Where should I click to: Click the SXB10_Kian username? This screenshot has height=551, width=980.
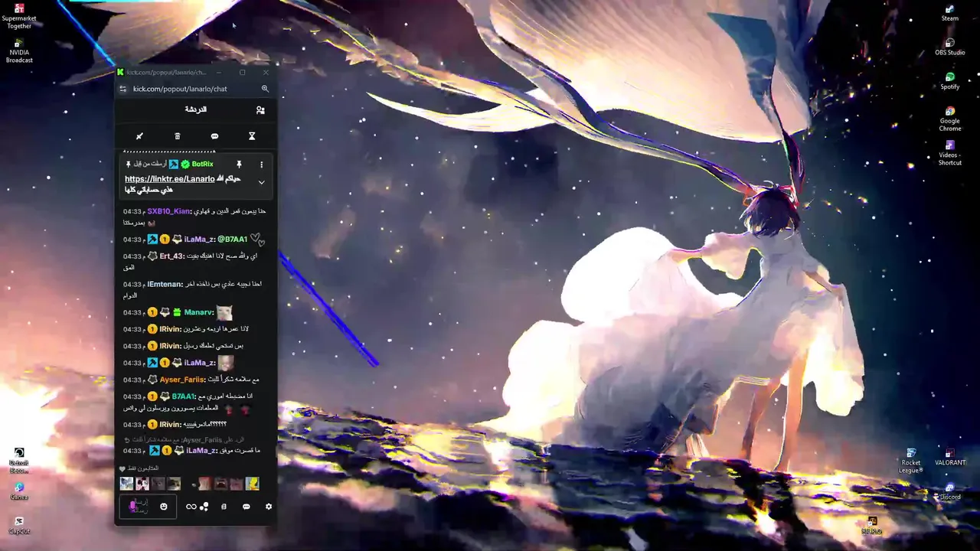click(x=168, y=211)
